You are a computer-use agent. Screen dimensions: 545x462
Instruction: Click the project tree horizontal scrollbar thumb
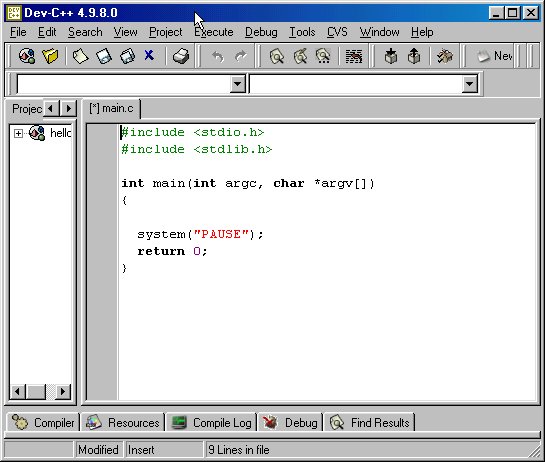click(36, 392)
